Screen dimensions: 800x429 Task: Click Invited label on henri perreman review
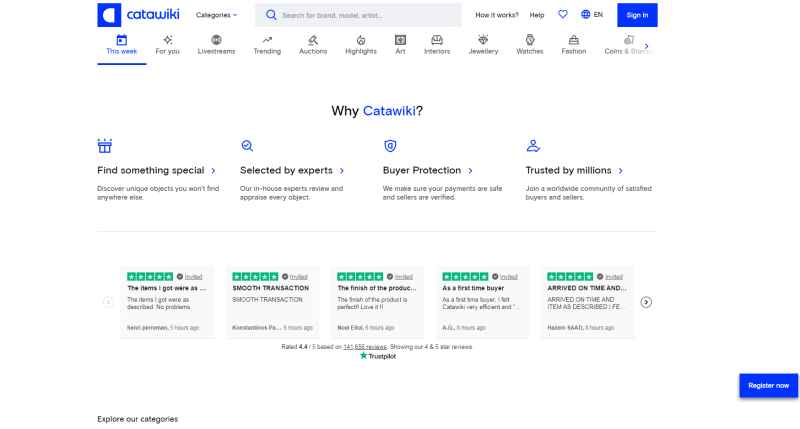point(193,277)
